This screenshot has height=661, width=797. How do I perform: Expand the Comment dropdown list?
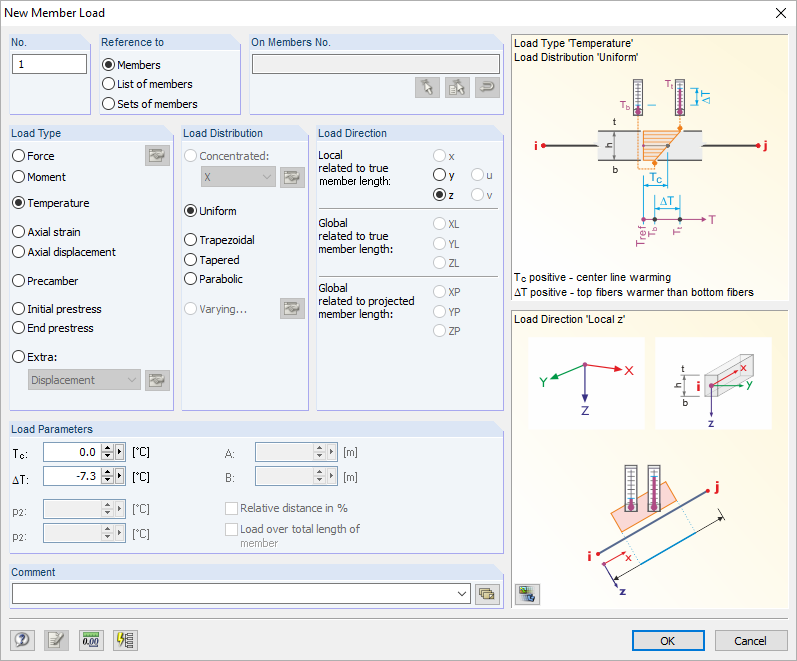462,594
